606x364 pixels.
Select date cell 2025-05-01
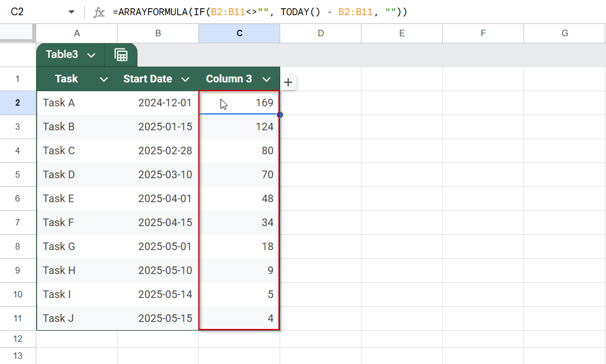tap(158, 246)
